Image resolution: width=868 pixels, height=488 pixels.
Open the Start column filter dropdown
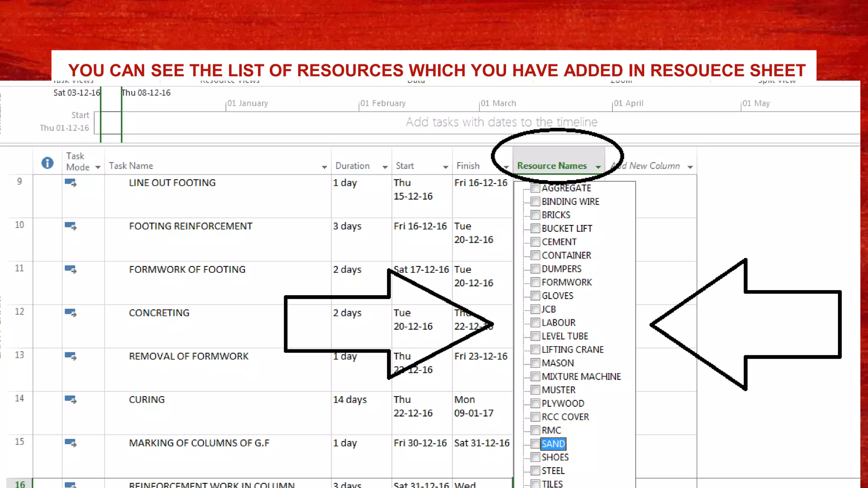point(446,167)
